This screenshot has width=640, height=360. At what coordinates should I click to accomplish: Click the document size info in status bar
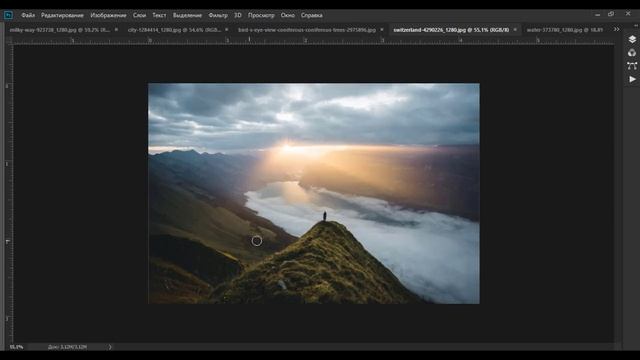pyautogui.click(x=67, y=347)
